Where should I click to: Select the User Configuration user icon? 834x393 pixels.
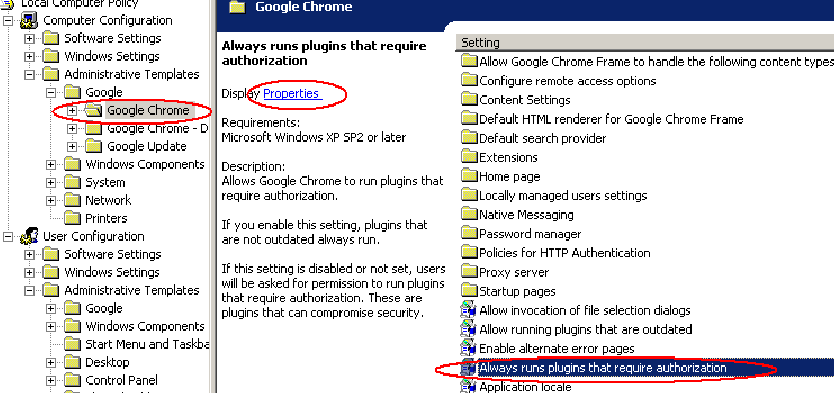[x=29, y=236]
